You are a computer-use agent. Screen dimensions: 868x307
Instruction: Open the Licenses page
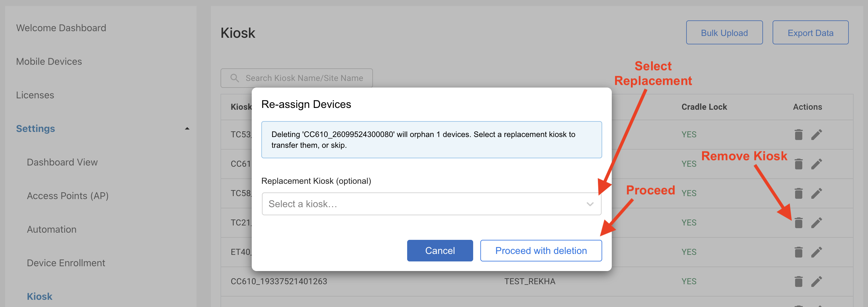tap(35, 95)
